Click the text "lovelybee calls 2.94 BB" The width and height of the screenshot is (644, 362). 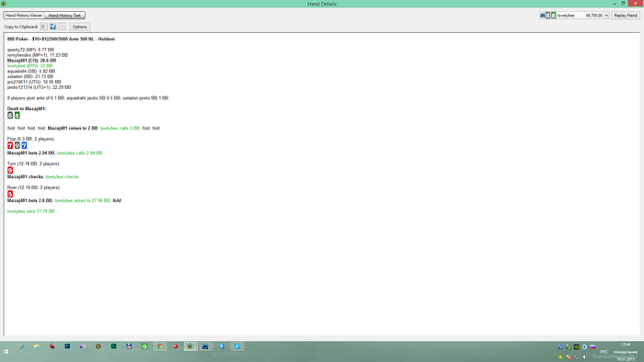click(x=80, y=153)
